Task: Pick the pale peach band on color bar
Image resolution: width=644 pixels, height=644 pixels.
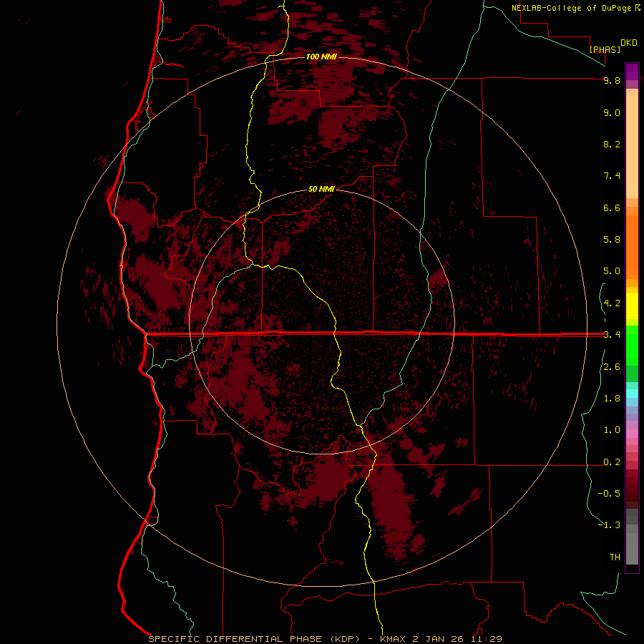Action: pyautogui.click(x=632, y=147)
